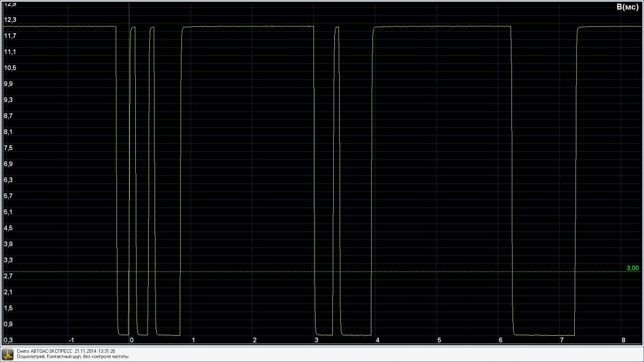Viewport: 644px width, 362px height.
Task: Click the 9,3 voltage axis label
Action: pos(8,100)
